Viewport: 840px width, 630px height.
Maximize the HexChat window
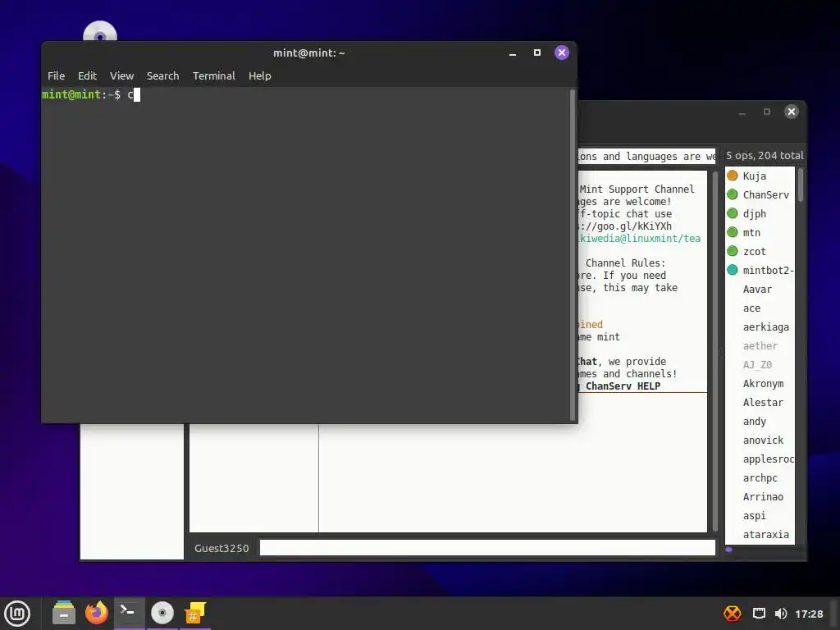coord(767,112)
